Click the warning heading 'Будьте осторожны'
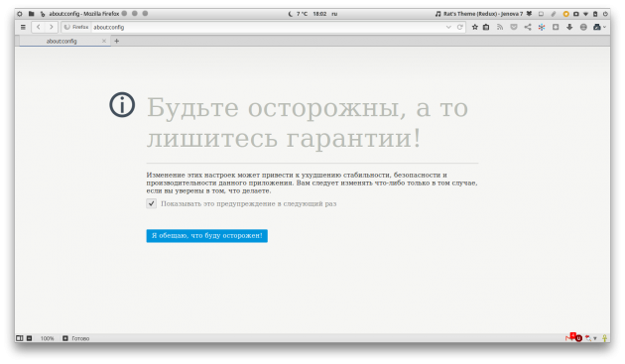Screen dimensions: 625x364 click(x=276, y=108)
